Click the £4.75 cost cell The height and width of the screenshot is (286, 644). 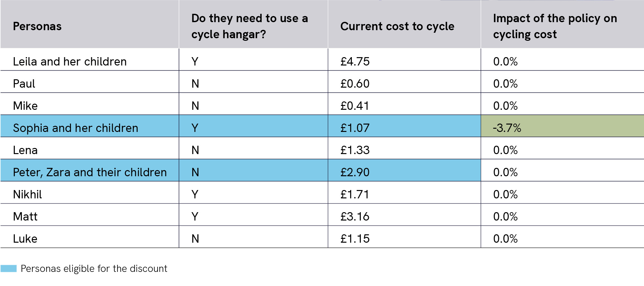pyautogui.click(x=355, y=61)
